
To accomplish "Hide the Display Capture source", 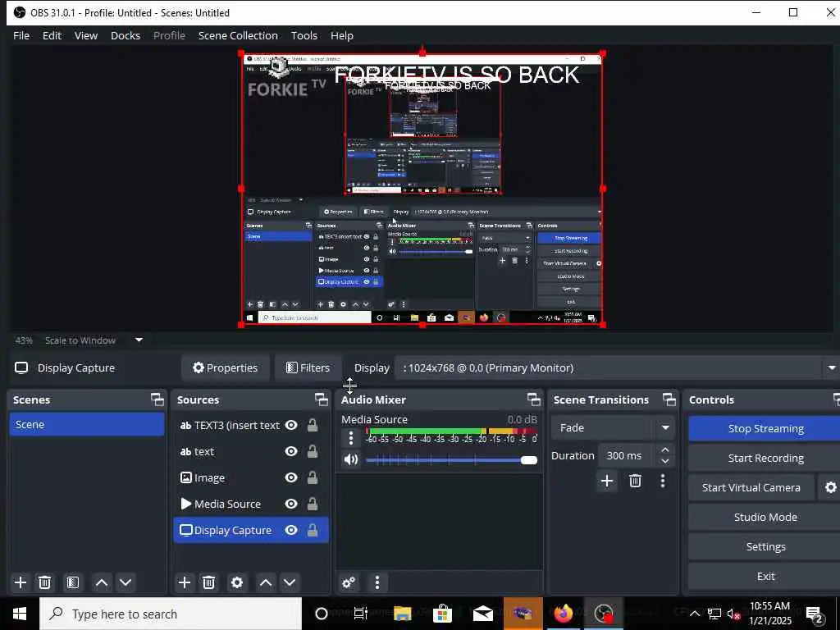I will 291,530.
